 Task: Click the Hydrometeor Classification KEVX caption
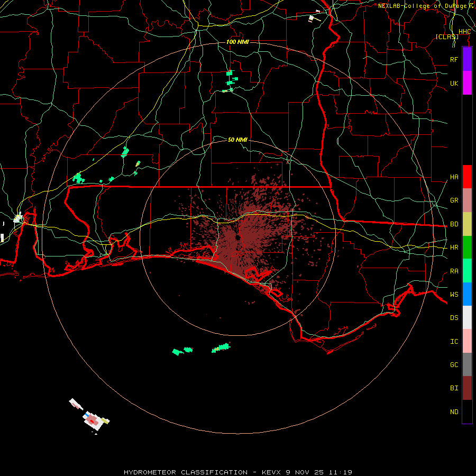pyautogui.click(x=237, y=472)
